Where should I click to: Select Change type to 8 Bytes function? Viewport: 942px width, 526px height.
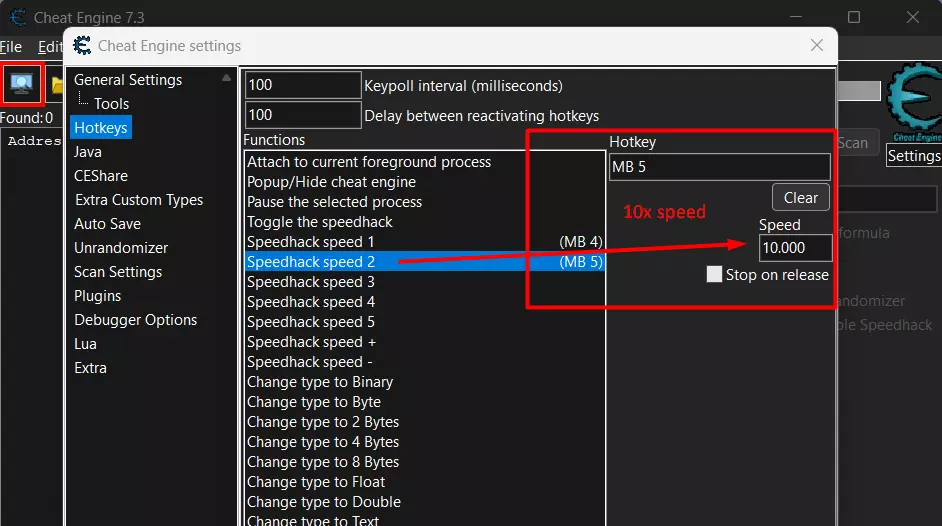(x=425, y=462)
